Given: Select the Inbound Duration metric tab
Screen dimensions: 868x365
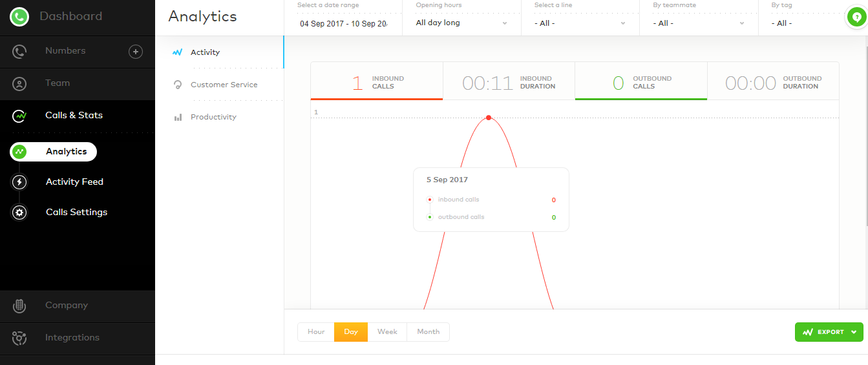Looking at the screenshot, I should 509,81.
